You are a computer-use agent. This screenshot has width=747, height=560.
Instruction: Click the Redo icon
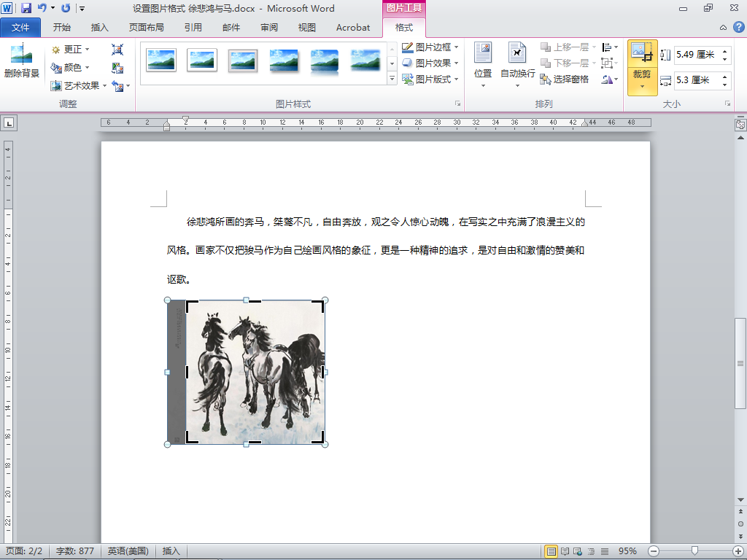66,8
